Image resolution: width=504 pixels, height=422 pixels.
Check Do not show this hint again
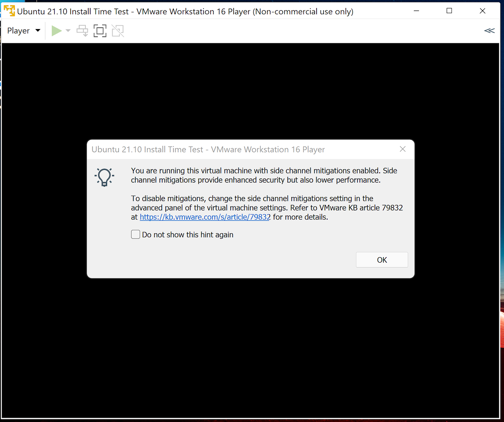click(x=135, y=235)
